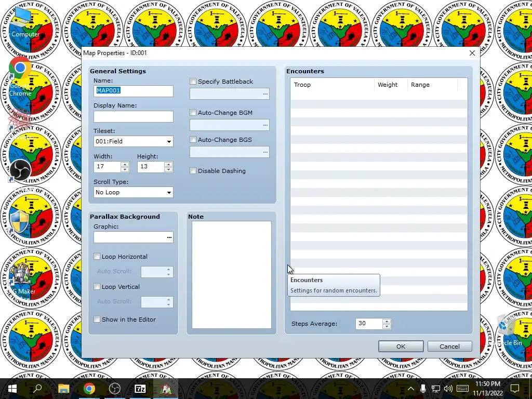Open the security shield desktop shortcut

click(19, 222)
